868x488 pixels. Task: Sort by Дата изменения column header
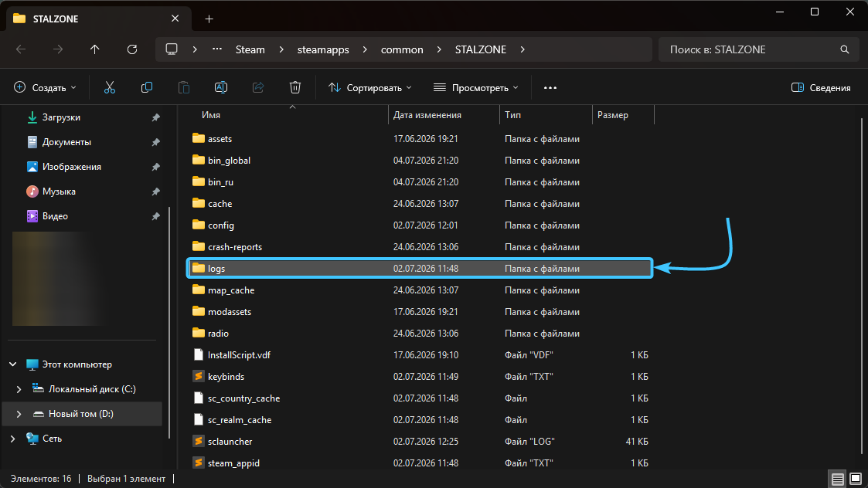pos(427,114)
